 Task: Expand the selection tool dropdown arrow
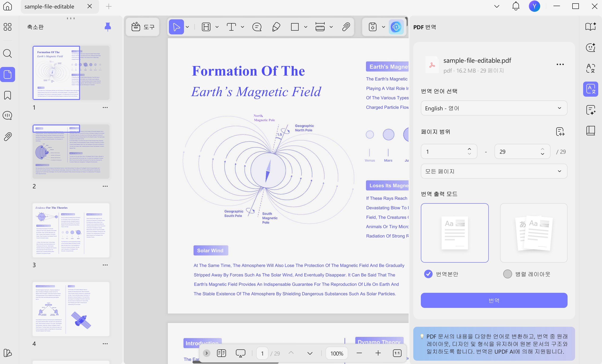[187, 27]
